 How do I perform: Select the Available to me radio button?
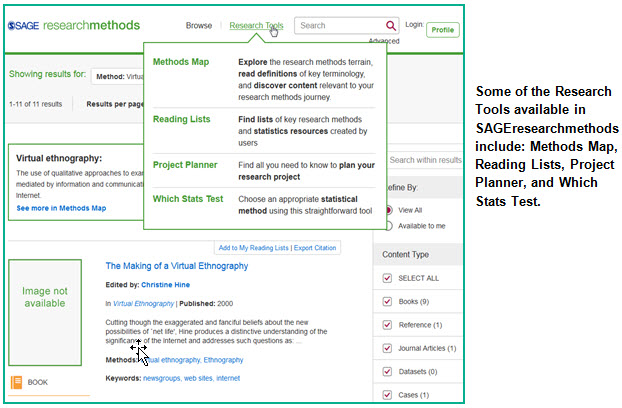(389, 226)
